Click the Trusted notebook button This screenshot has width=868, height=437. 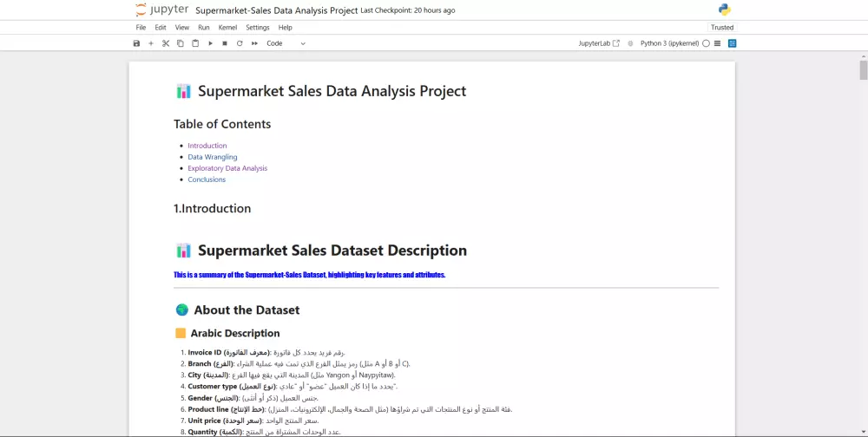coord(721,28)
